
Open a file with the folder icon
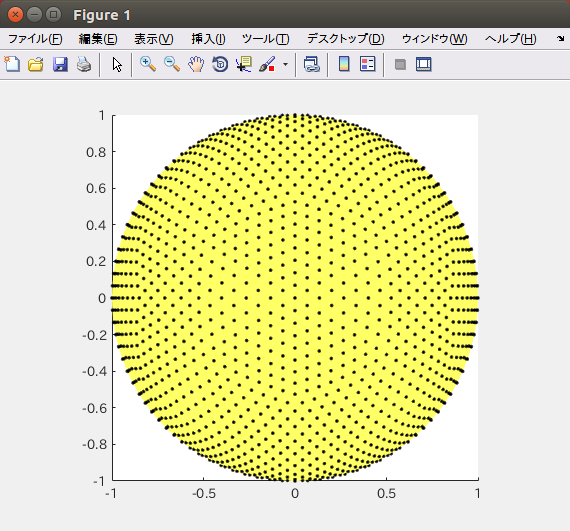point(36,64)
